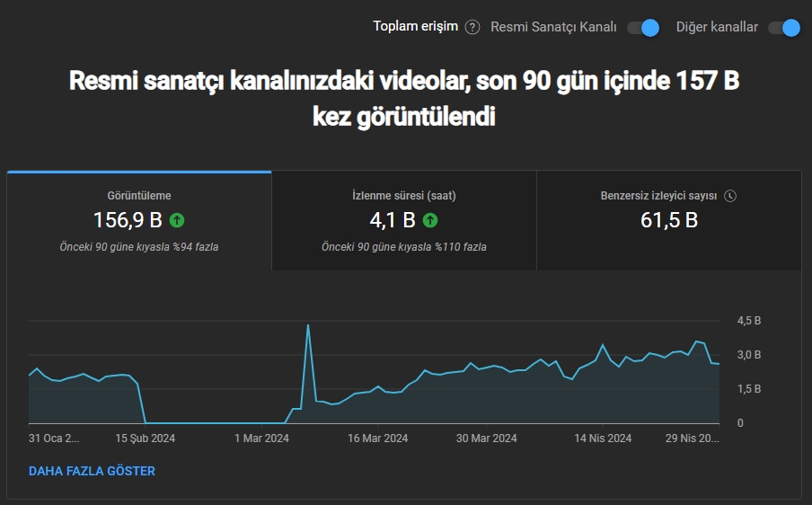812x505 pixels.
Task: Click the 14 Nis 2024 axis date
Action: pyautogui.click(x=603, y=439)
